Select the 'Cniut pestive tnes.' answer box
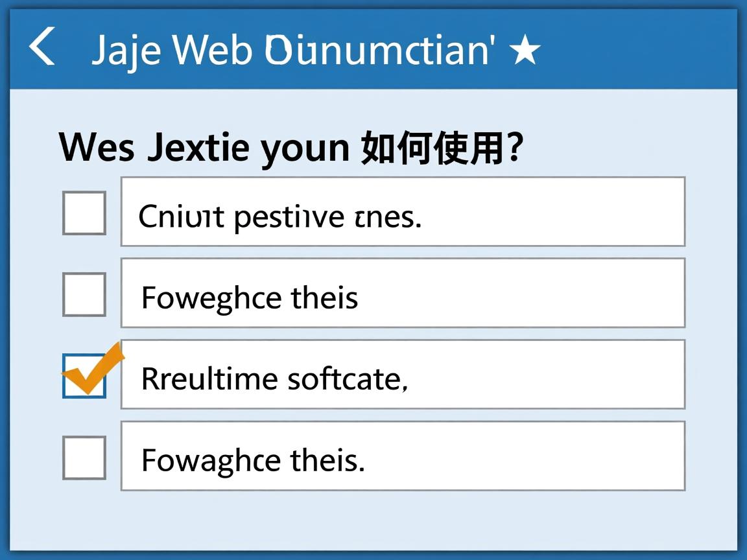Image resolution: width=747 pixels, height=560 pixels. click(x=402, y=211)
